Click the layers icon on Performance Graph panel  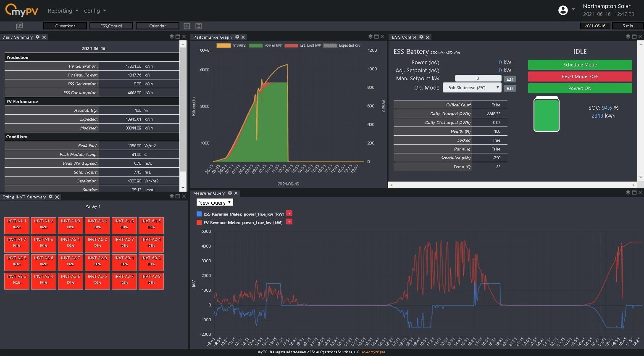pos(370,37)
